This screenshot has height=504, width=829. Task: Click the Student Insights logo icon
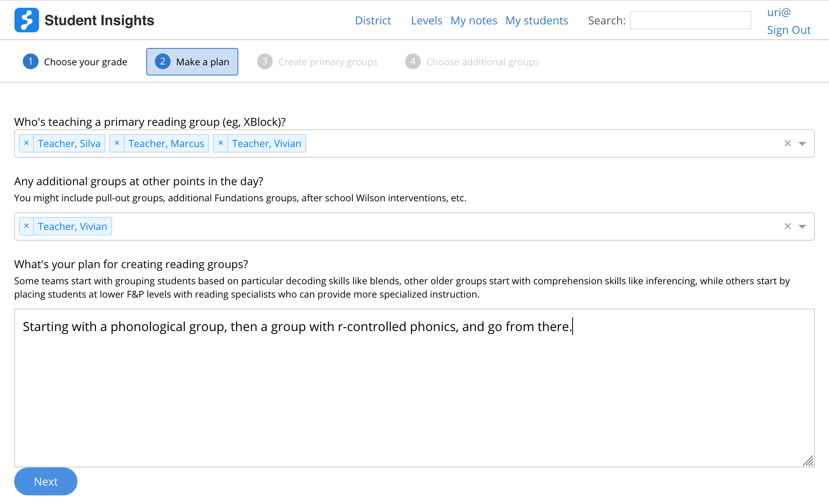(26, 20)
